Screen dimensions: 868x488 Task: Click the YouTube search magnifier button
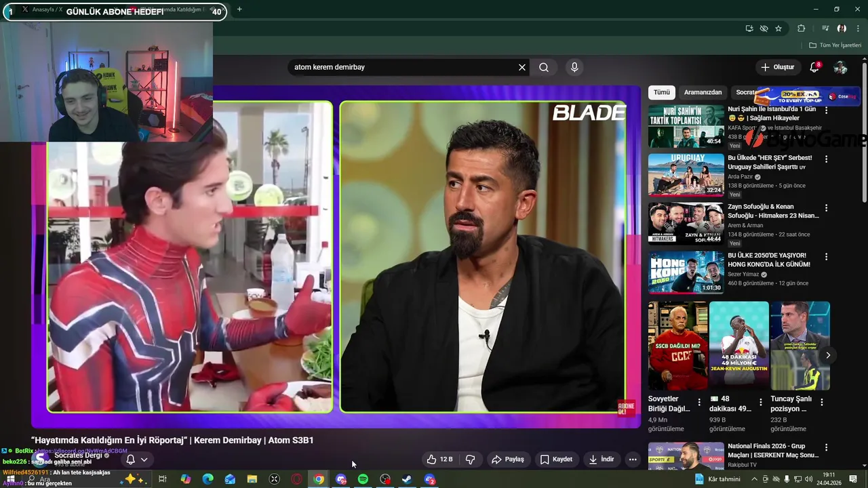[544, 67]
